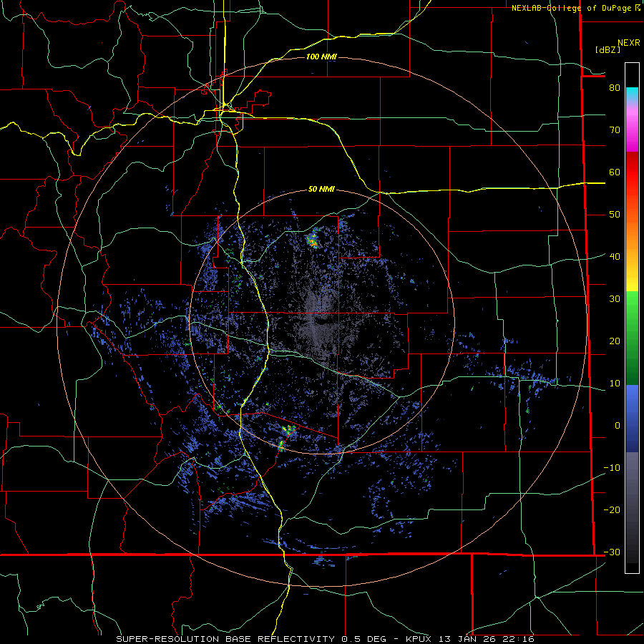Select the 0 value on dBZ scale
The height and width of the screenshot is (644, 644).
pos(618,426)
